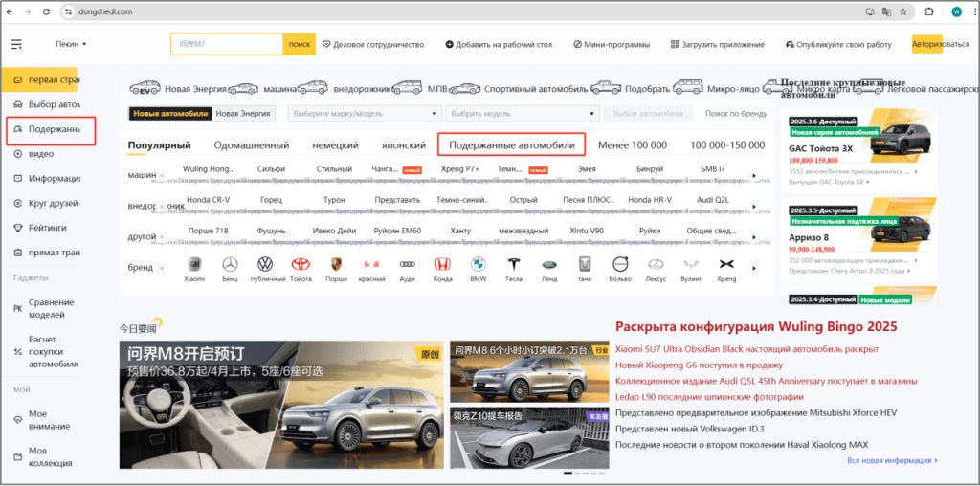Open Добавить на рабочий стол

[499, 44]
